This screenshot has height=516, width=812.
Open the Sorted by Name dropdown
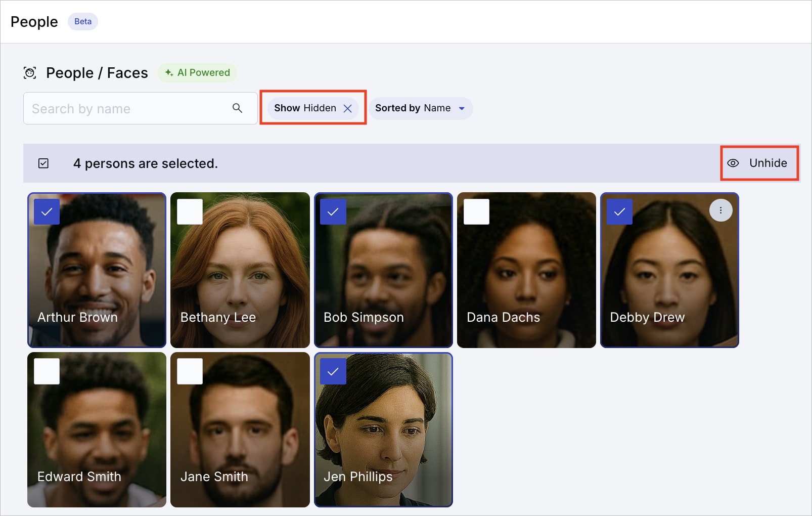tap(421, 108)
